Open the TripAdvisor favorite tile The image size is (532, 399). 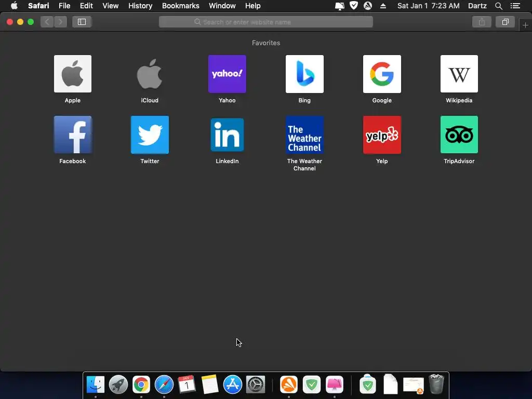(x=459, y=135)
